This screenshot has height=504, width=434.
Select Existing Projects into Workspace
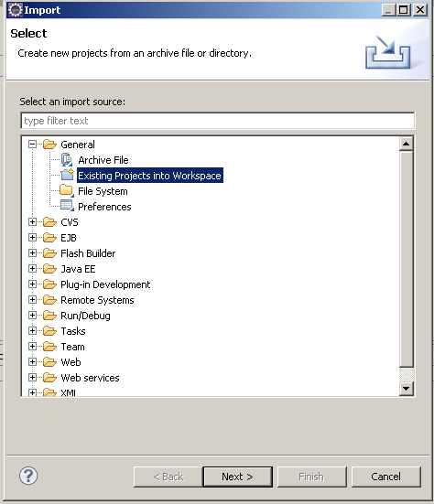click(149, 176)
